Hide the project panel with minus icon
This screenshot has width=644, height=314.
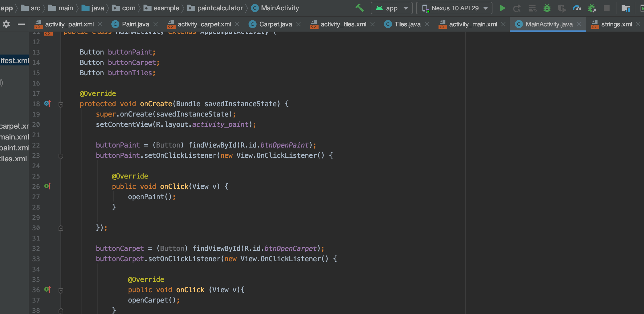click(x=21, y=24)
